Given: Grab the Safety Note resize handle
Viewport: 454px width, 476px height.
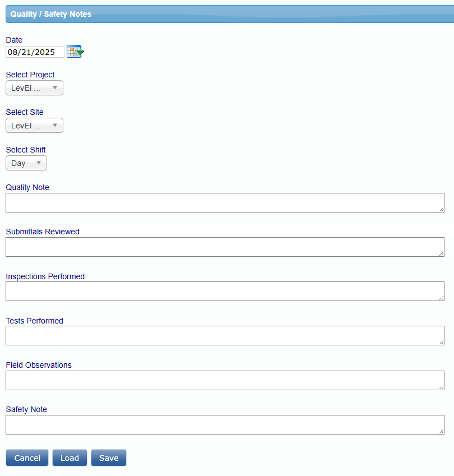Looking at the screenshot, I should tap(442, 431).
